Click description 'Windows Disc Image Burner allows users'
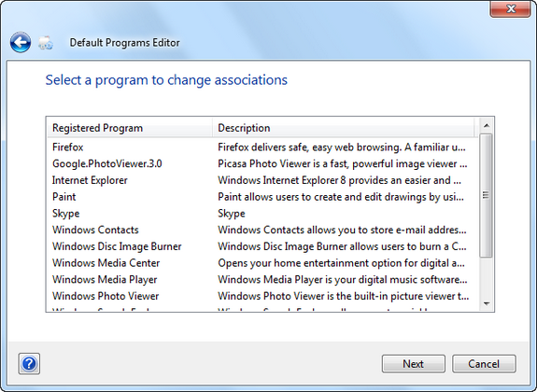Screen dimensions: 537x392 [342, 246]
